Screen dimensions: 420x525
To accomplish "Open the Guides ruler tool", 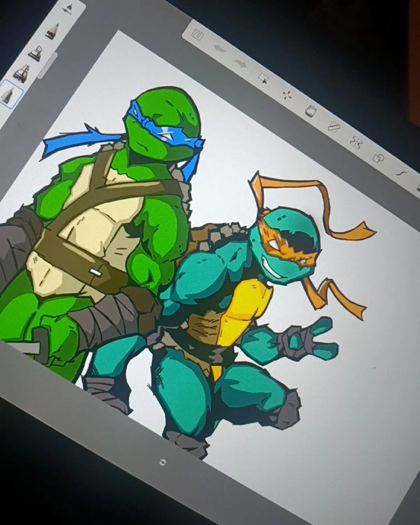I will [x=334, y=126].
